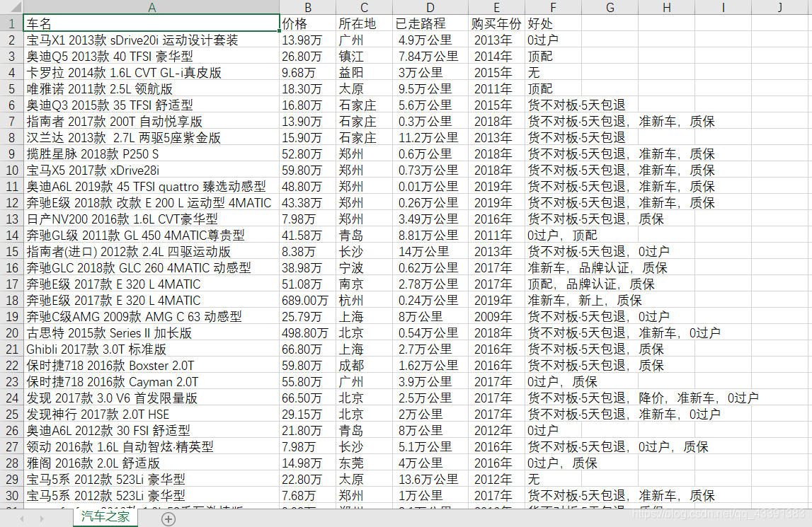Image resolution: width=812 pixels, height=527 pixels.
Task: Select column B header
Action: click(x=308, y=7)
